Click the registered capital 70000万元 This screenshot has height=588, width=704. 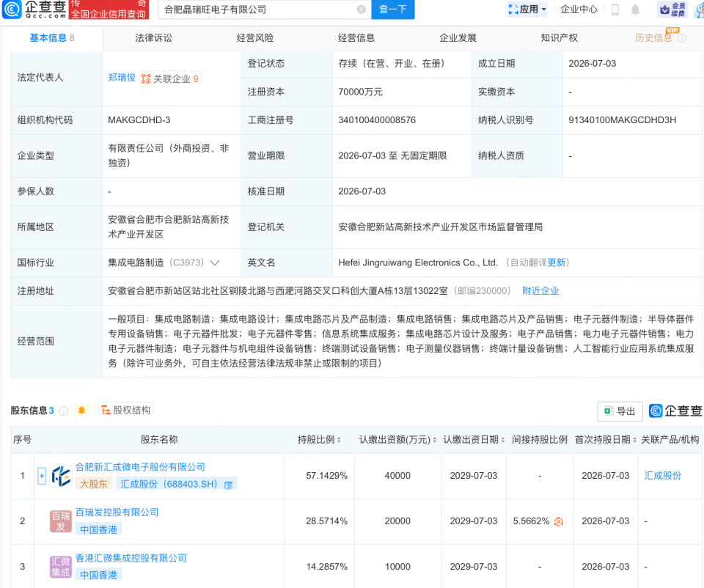click(360, 92)
